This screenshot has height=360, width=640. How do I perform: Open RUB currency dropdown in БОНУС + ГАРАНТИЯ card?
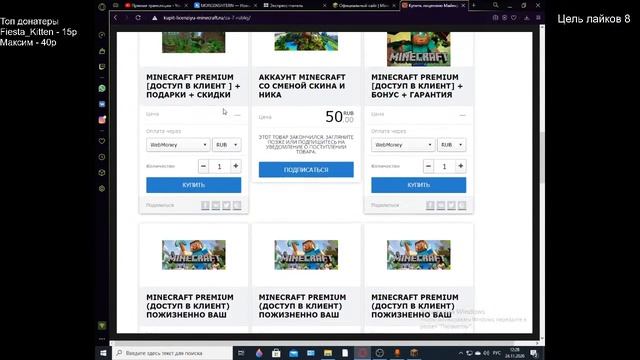point(451,145)
